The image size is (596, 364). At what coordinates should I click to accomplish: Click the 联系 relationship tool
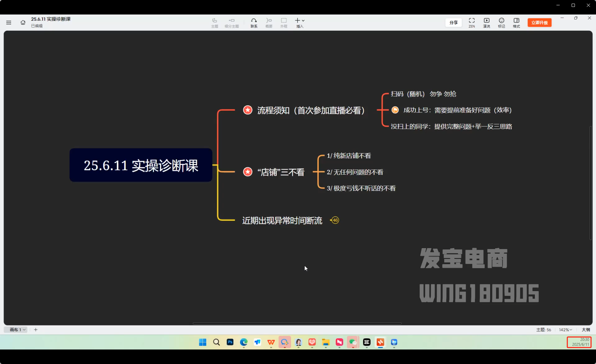[254, 22]
